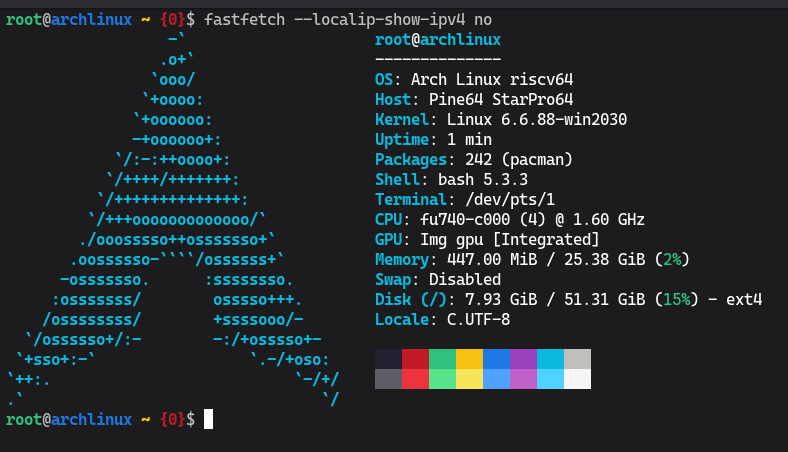Click the Packages: 242 (pacman) line
The height and width of the screenshot is (452, 788).
(474, 159)
